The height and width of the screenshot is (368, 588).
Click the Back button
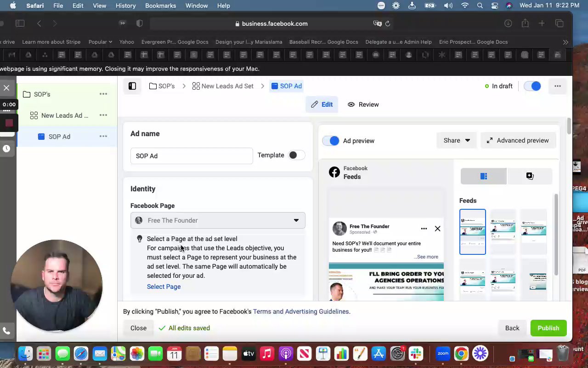click(512, 328)
